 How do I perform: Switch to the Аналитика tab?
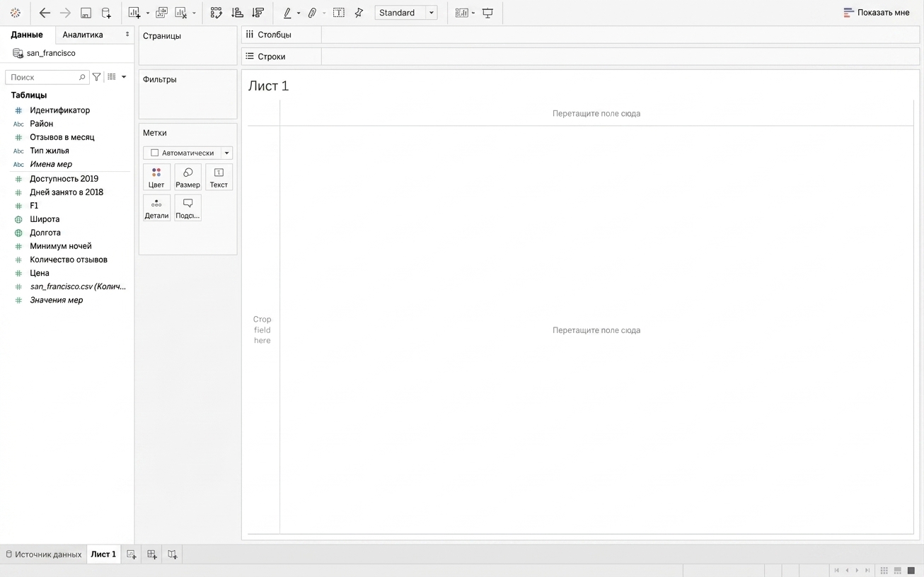(x=83, y=35)
